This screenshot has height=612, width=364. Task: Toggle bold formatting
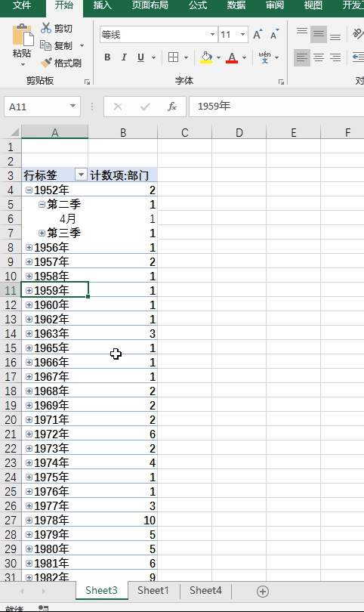tap(108, 57)
